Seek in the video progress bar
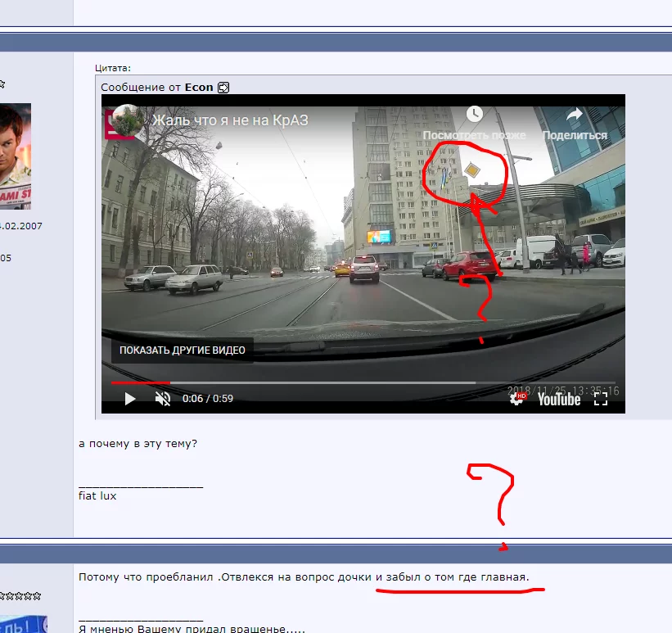Viewport: 672px width, 633px height. pos(363,382)
